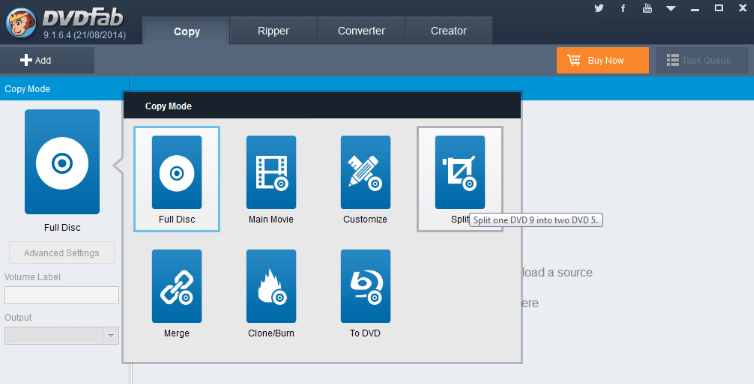This screenshot has height=384, width=754.
Task: Click the Copy Mode sidebar header
Action: pos(27,89)
